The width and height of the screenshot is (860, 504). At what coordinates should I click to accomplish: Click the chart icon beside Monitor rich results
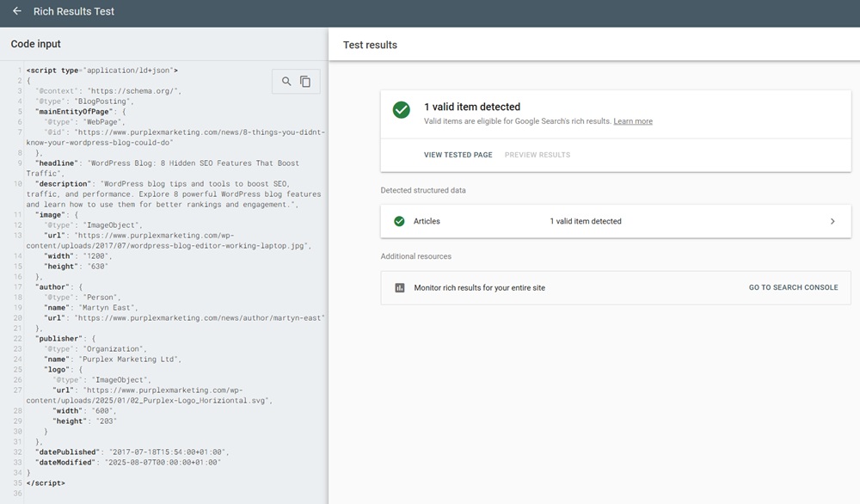coord(400,287)
